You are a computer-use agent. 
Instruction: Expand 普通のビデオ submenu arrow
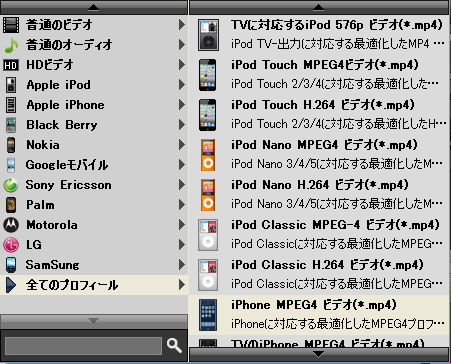click(182, 25)
